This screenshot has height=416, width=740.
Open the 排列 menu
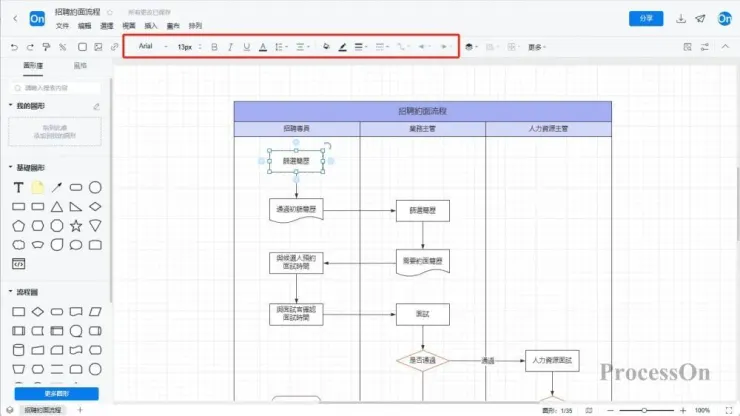pyautogui.click(x=195, y=25)
